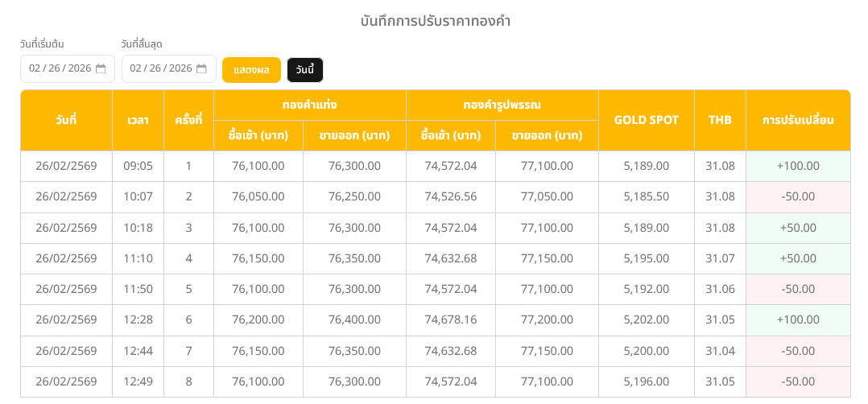Screen dimensions: 868x404
Task: Select the ทองคำรูปพรรณ header cell
Action: pyautogui.click(x=502, y=105)
